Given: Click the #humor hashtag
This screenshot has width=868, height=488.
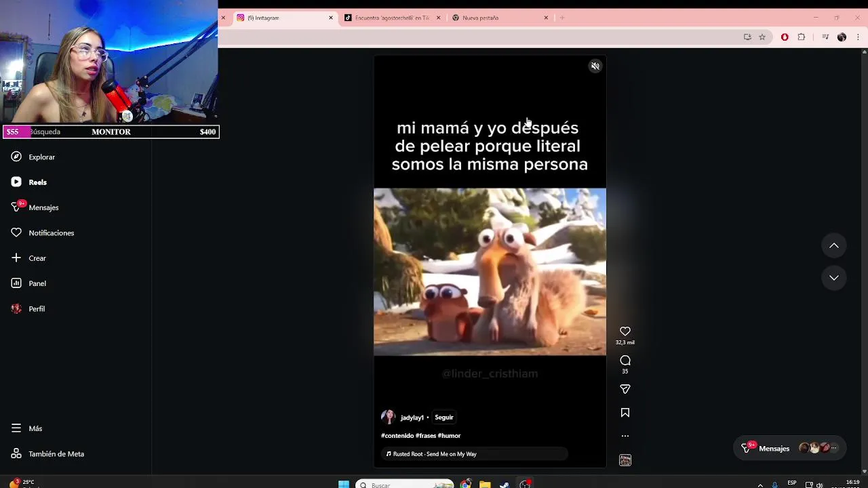Looking at the screenshot, I should (449, 436).
